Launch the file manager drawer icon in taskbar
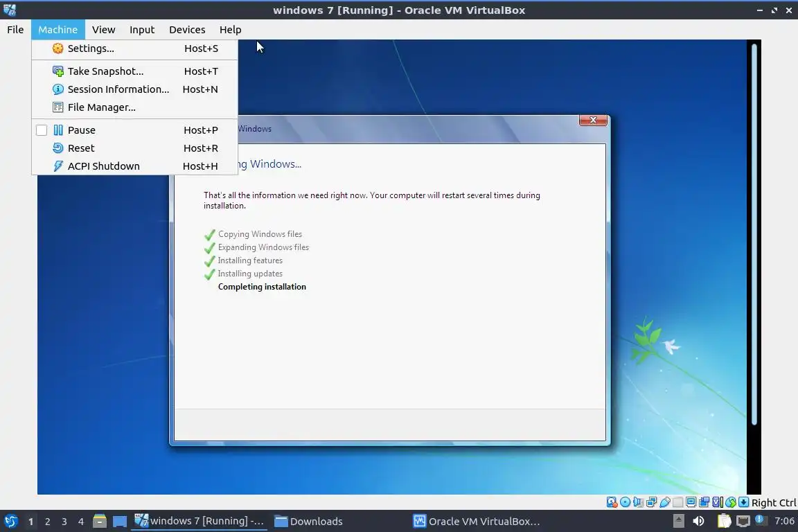Viewport: 798px width, 532px height. pyautogui.click(x=100, y=522)
